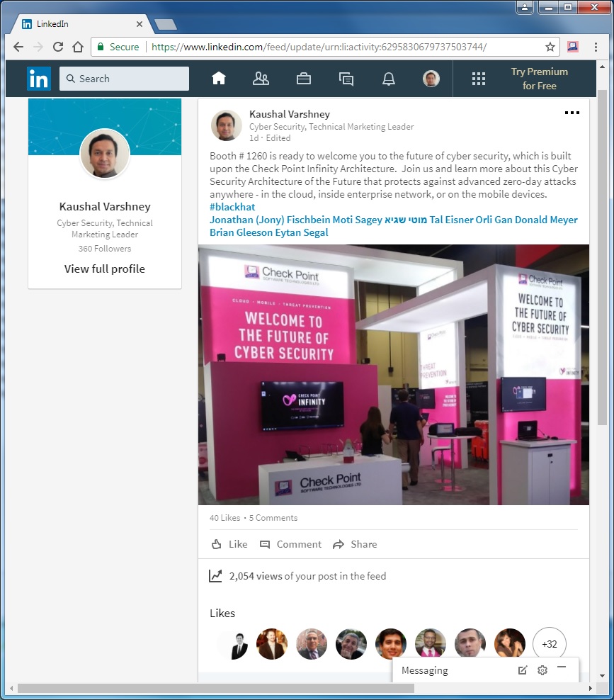This screenshot has height=700, width=614.
Task: Open Brian Gleeson mention
Action: pyautogui.click(x=241, y=232)
